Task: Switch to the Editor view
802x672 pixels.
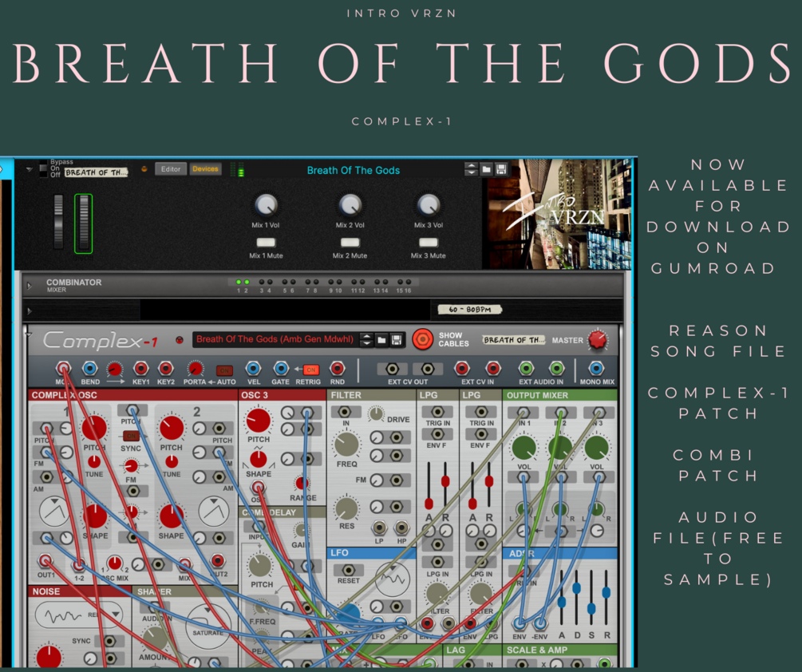Action: [171, 168]
